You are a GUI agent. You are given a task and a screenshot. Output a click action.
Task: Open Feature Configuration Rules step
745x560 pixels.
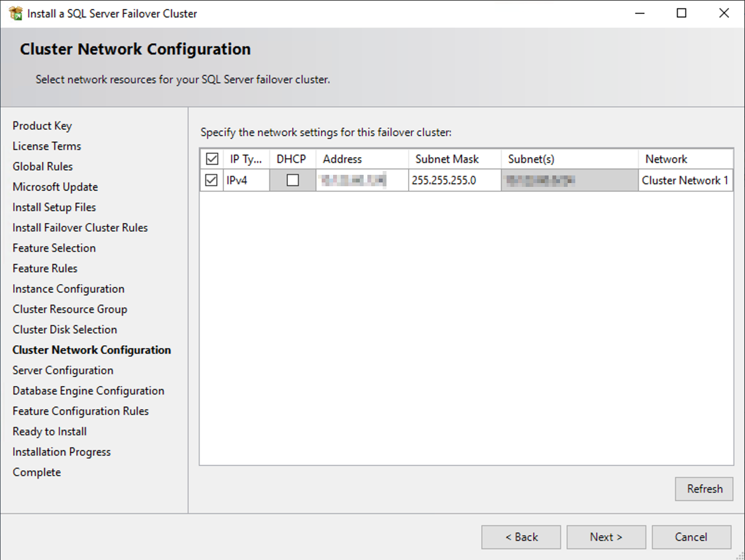click(x=80, y=411)
